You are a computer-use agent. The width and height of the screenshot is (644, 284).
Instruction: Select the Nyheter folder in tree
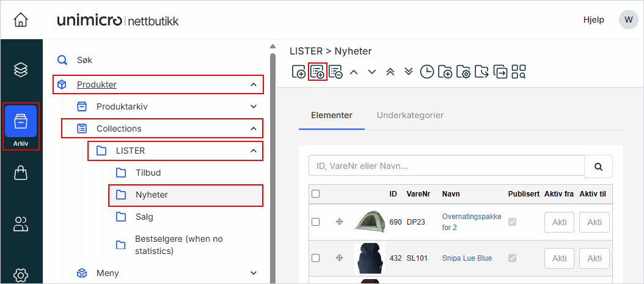(186, 195)
